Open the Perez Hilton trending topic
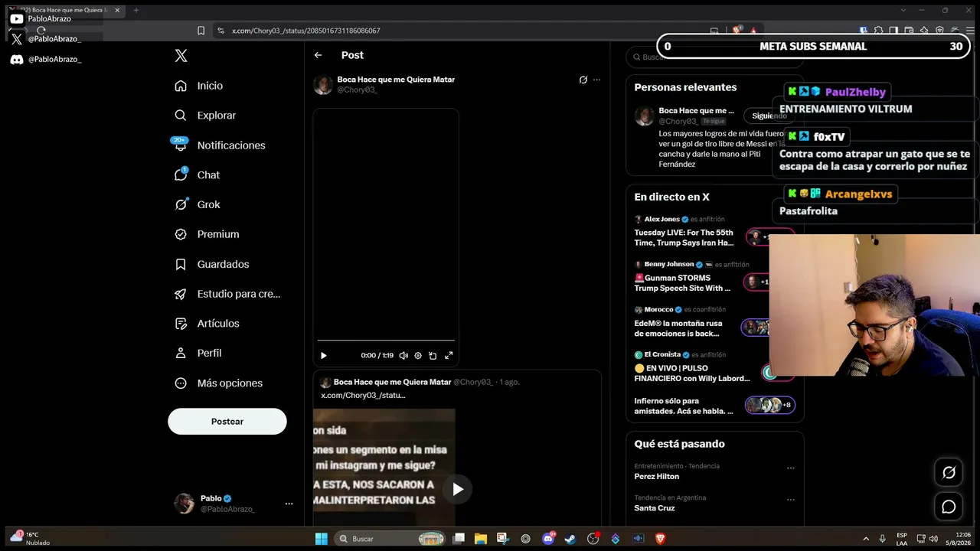Screen dimensions: 980x551 click(x=656, y=476)
